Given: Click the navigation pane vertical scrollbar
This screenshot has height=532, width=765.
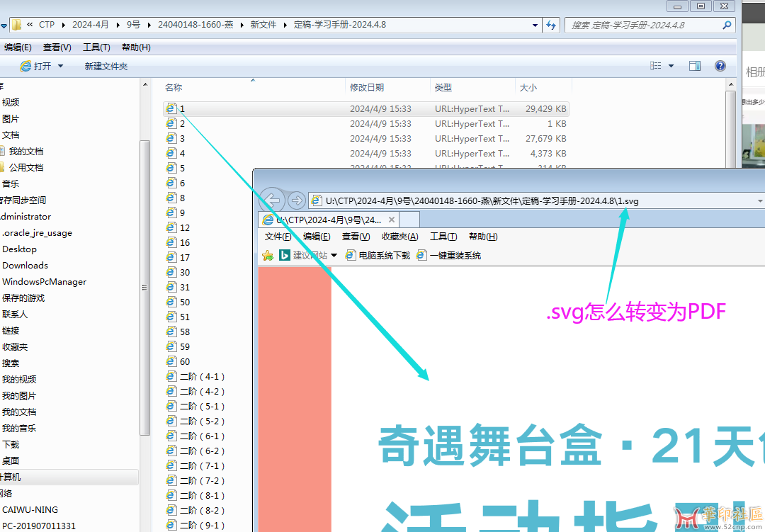Looking at the screenshot, I should (144, 287).
